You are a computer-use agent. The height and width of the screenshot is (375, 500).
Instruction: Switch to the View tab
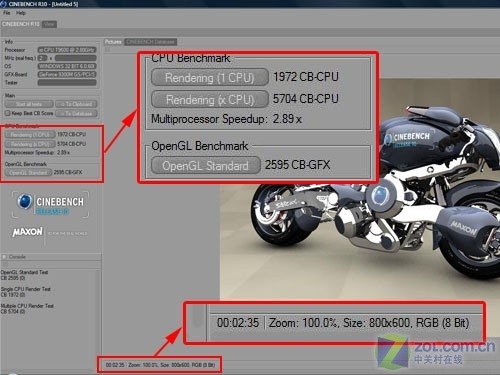[49, 24]
